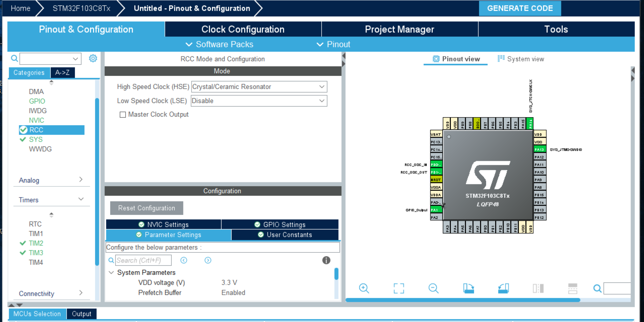Open the peripheral search combo box

[50, 59]
